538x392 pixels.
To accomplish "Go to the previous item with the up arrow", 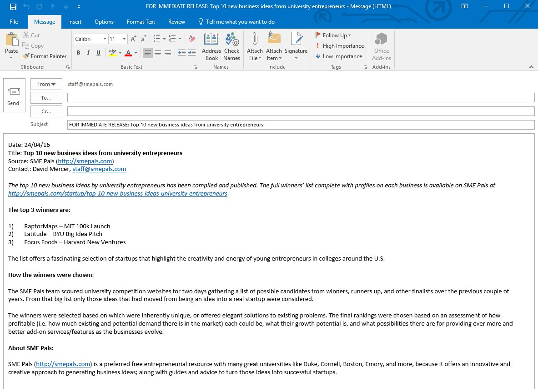I will pos(52,6).
